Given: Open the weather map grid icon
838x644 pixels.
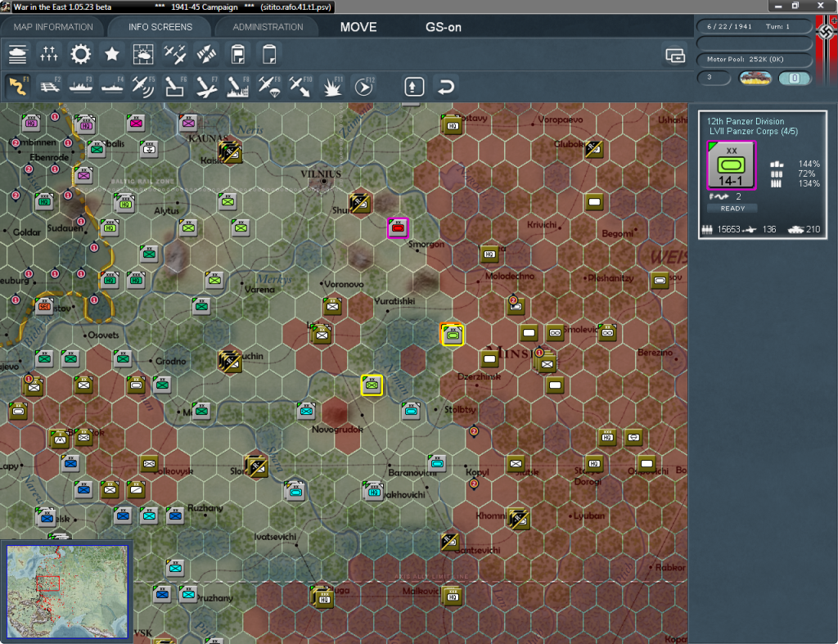Looking at the screenshot, I should coord(143,54).
